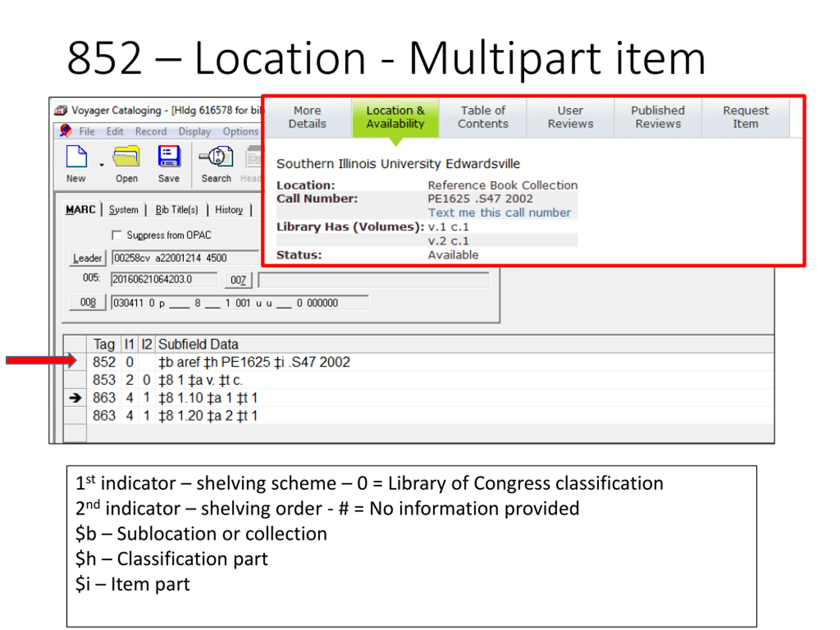Screen dimensions: 840x630
Task: Open the Options menu
Action: (241, 131)
